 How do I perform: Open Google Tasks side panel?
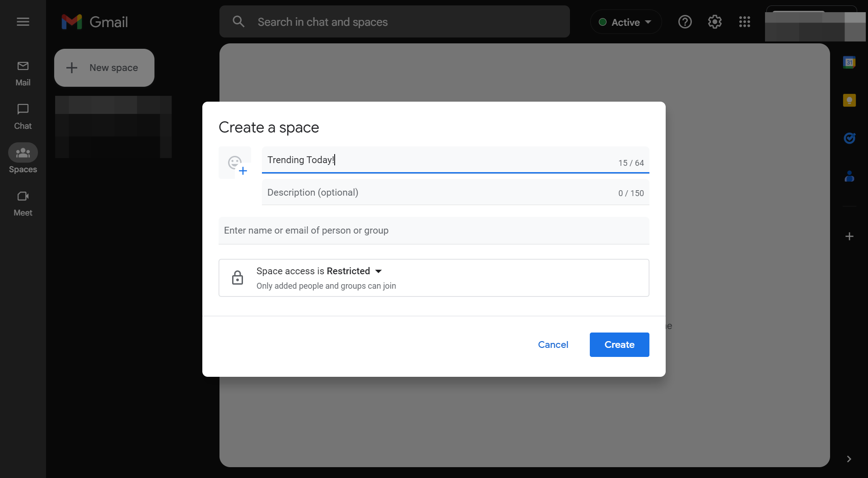[x=849, y=138]
